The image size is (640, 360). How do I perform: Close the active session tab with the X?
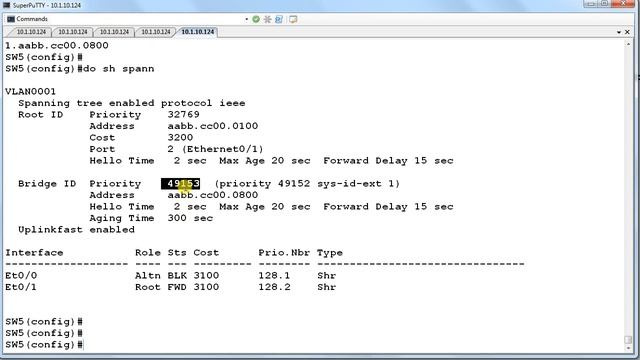pyautogui.click(x=627, y=32)
